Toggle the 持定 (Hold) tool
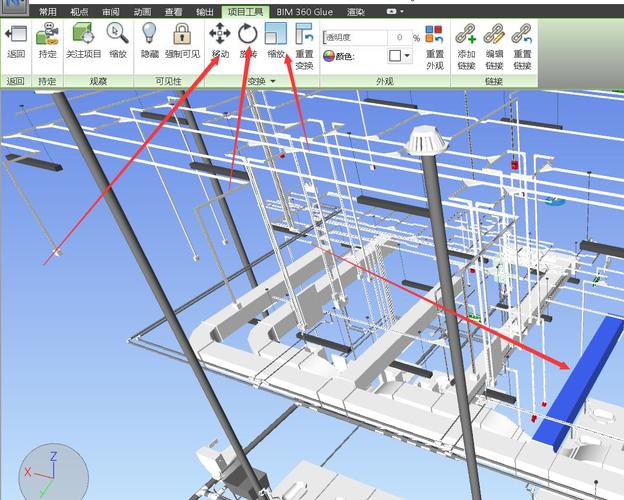This screenshot has height=500, width=624. pos(47,34)
